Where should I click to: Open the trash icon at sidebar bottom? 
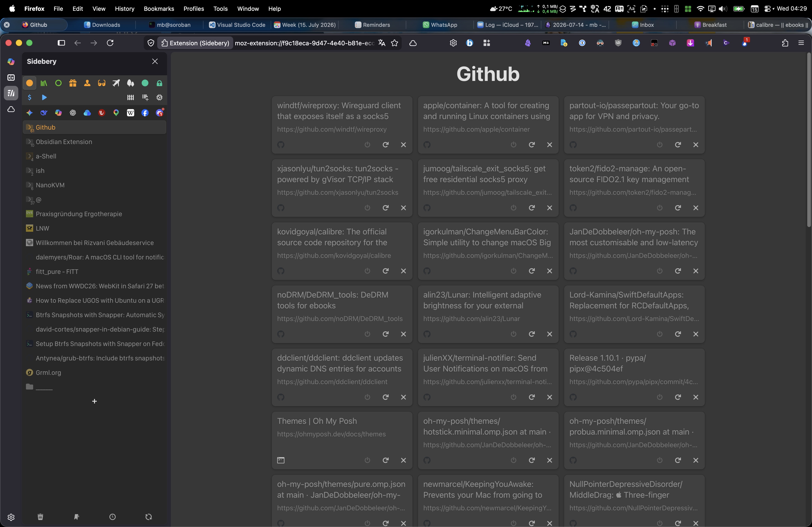[x=40, y=517]
